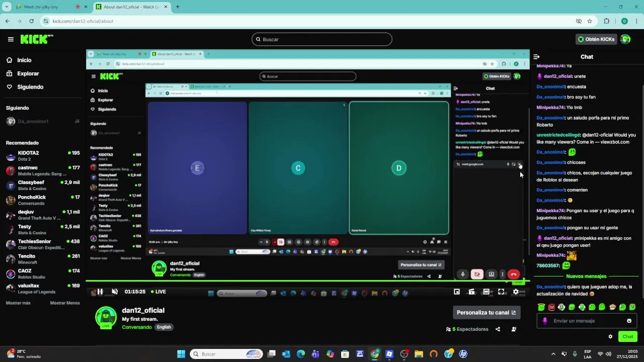Open the user profile avatar menu
This screenshot has height=362, width=644.
click(625, 39)
